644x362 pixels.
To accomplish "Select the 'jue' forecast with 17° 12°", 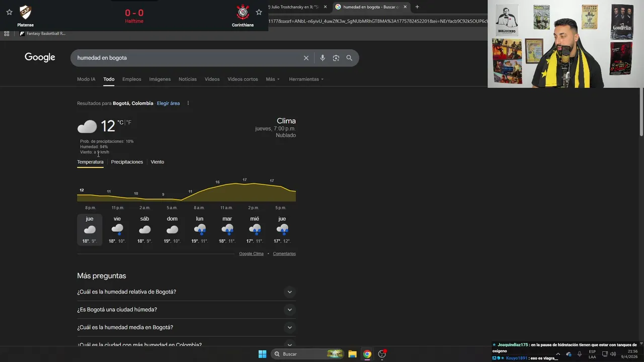I will 282,230.
